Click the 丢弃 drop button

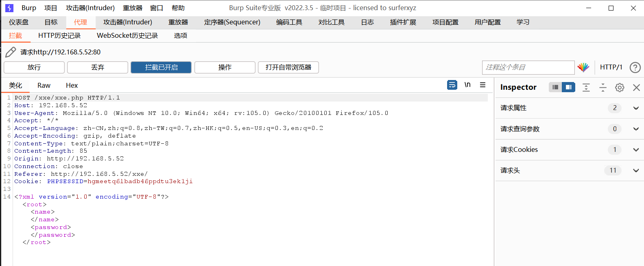[98, 67]
